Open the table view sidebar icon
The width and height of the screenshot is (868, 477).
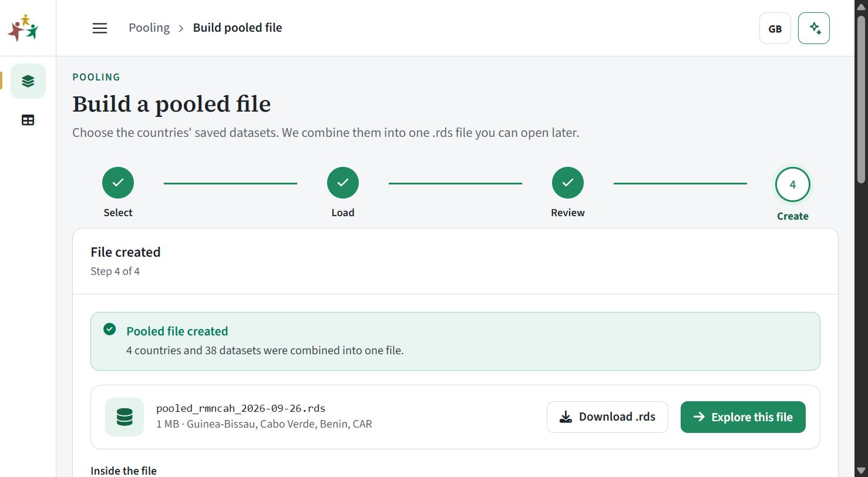click(x=28, y=120)
